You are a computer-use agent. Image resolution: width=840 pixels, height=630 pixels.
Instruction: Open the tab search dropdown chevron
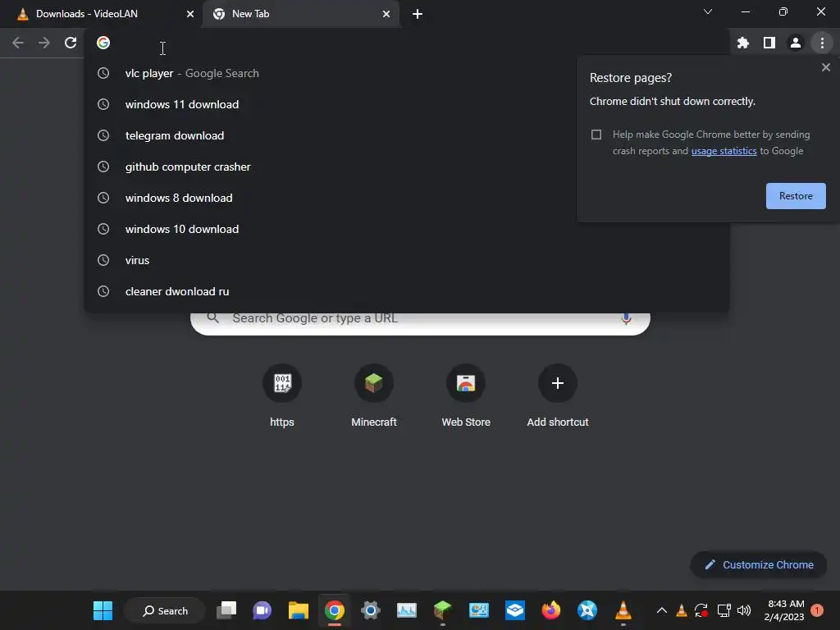[x=708, y=11]
